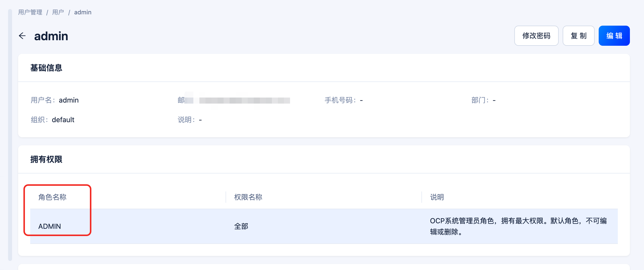Select the 全部 permission cell

coord(241,226)
